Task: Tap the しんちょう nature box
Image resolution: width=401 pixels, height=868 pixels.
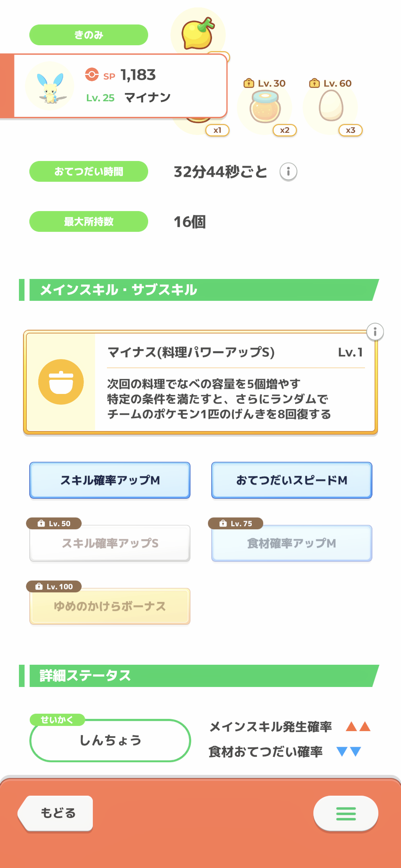Action: tap(110, 740)
